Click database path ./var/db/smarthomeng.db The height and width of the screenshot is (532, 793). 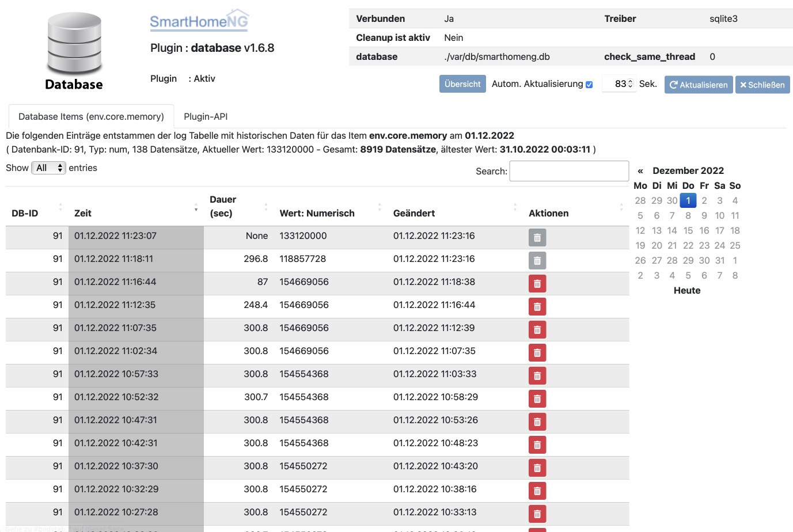(x=497, y=56)
